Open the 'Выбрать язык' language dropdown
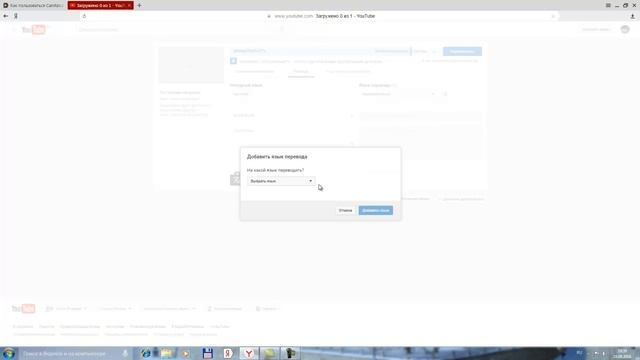 click(281, 181)
